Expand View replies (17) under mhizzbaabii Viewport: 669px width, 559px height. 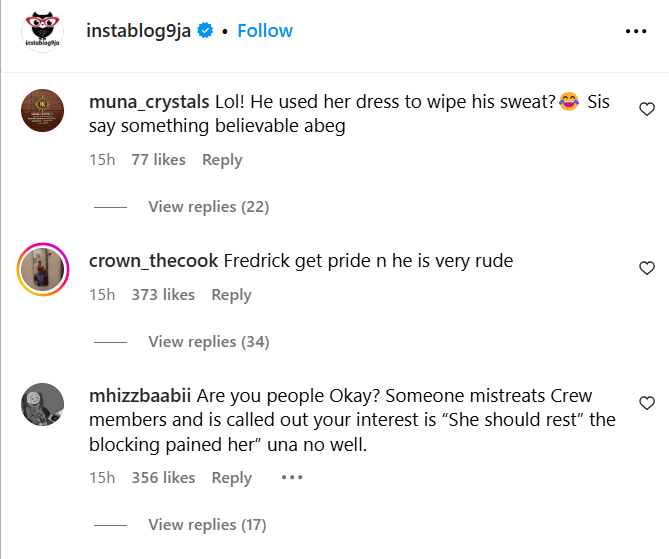tap(207, 524)
